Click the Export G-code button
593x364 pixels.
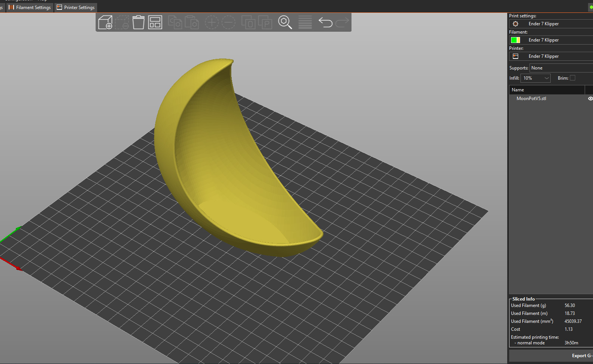[x=581, y=356]
